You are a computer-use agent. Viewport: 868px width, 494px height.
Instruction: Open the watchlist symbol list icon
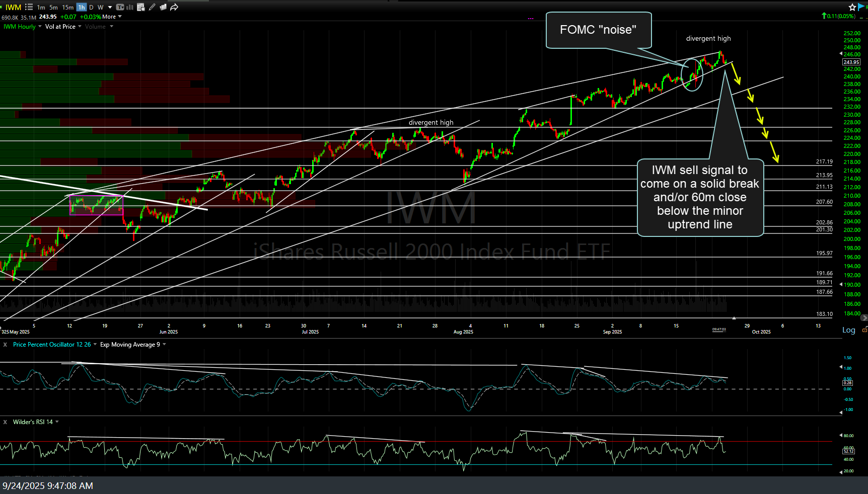[x=29, y=7]
